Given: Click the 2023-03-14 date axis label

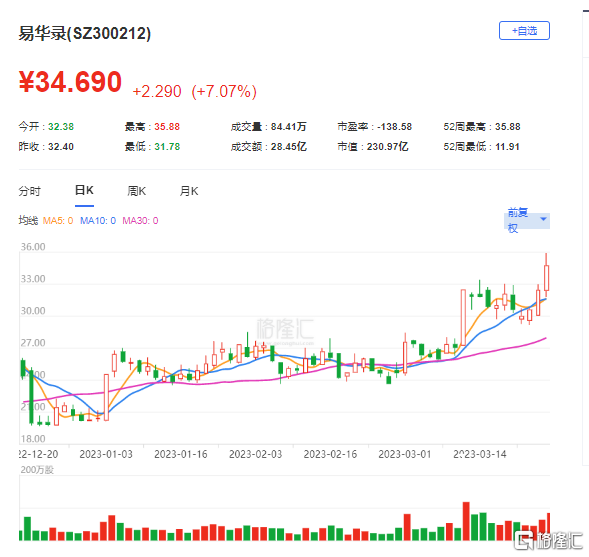Looking at the screenshot, I should (x=480, y=454).
